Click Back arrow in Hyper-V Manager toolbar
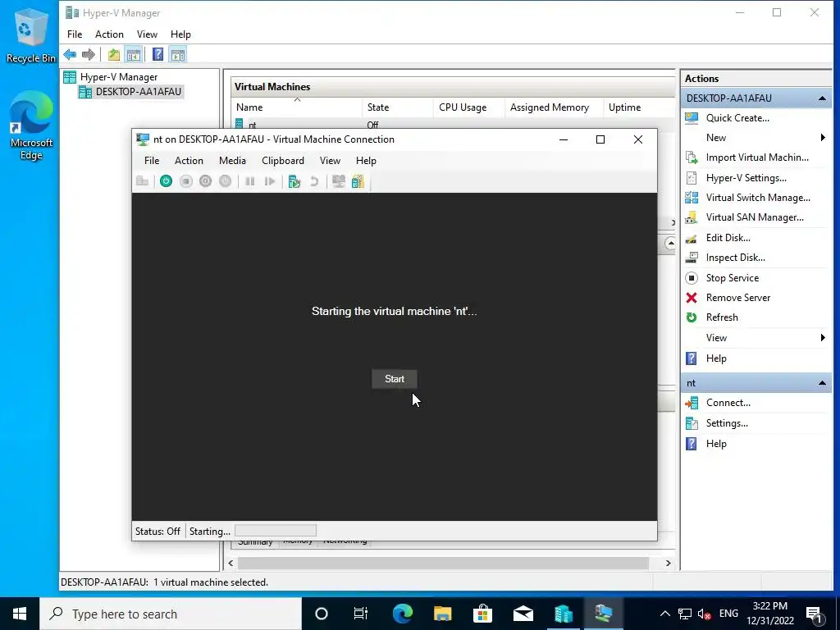840x630 pixels. [x=70, y=54]
